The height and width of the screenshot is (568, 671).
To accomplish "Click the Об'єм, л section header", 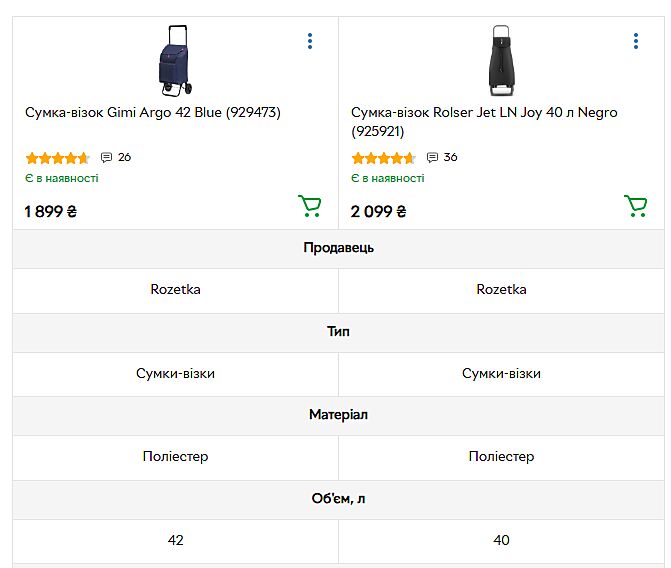I will coord(339,498).
